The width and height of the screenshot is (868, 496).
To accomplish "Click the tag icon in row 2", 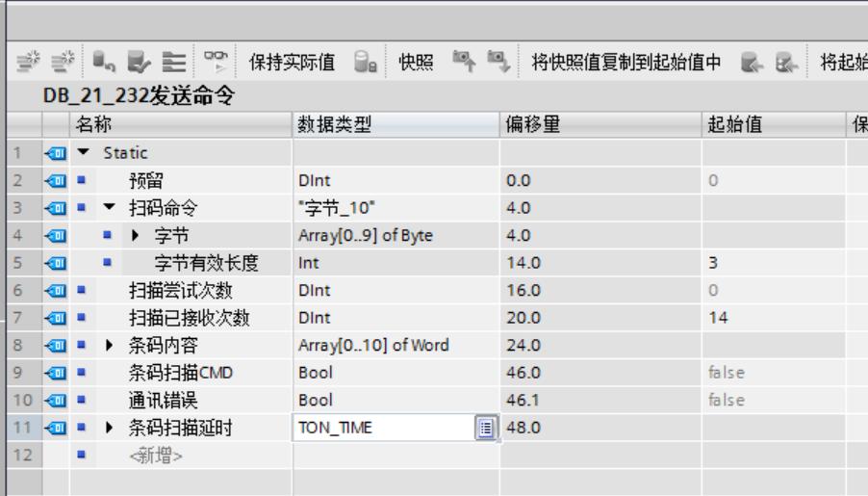I will click(x=56, y=180).
